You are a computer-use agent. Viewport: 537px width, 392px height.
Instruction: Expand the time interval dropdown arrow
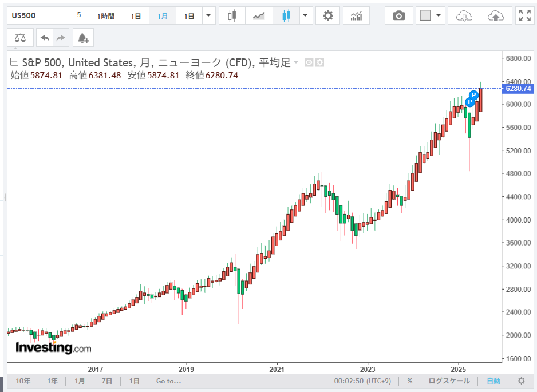click(x=208, y=16)
